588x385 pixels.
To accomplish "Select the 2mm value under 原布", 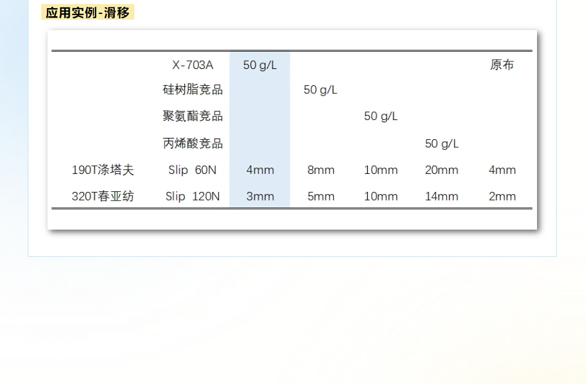I will (502, 196).
